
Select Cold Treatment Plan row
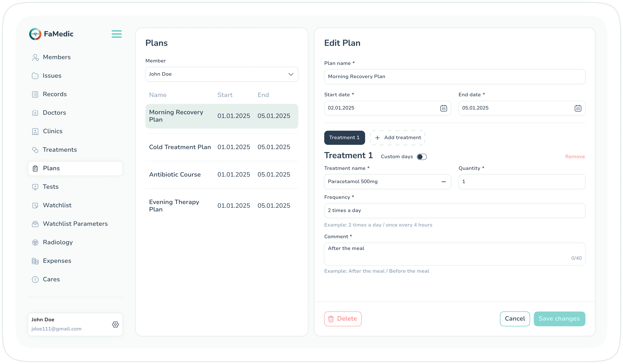[221, 147]
